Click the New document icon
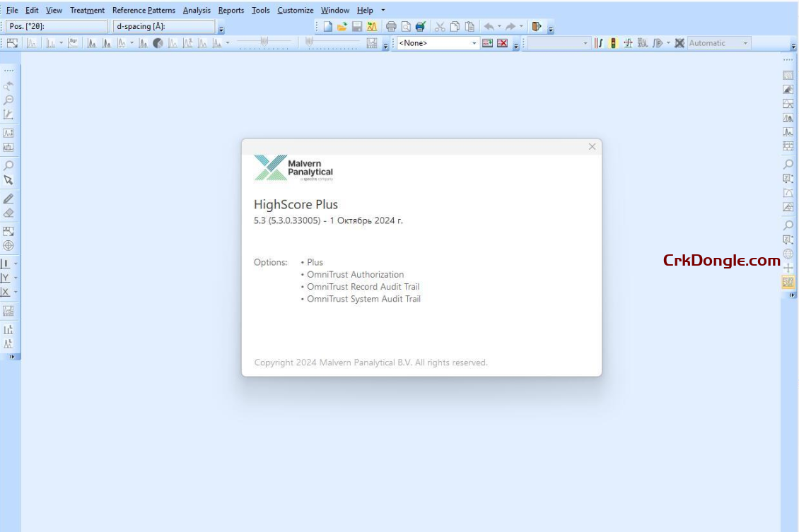The height and width of the screenshot is (532, 799). click(328, 27)
